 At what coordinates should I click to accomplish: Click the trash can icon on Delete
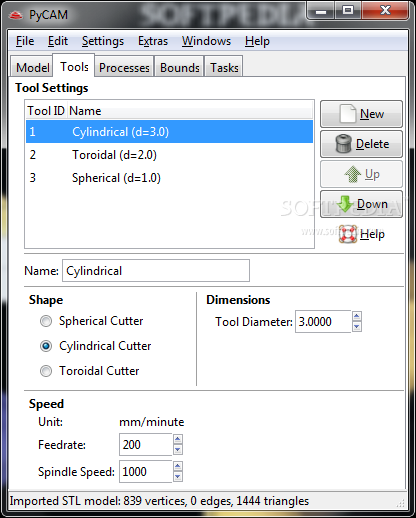click(343, 144)
